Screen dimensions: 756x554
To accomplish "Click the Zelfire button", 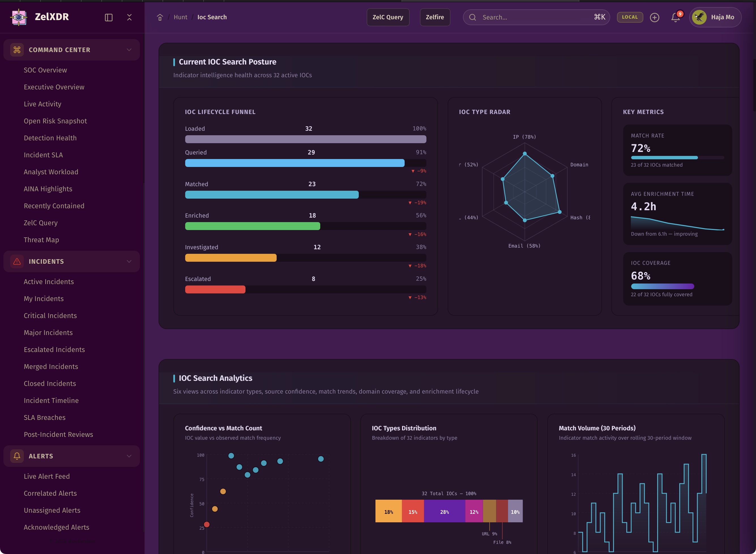I will (435, 17).
